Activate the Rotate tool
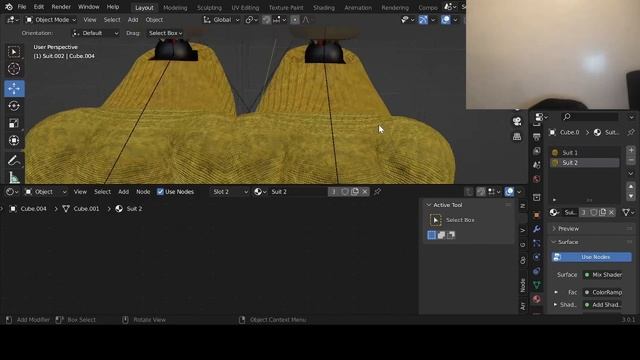The width and height of the screenshot is (640, 360). point(14,106)
